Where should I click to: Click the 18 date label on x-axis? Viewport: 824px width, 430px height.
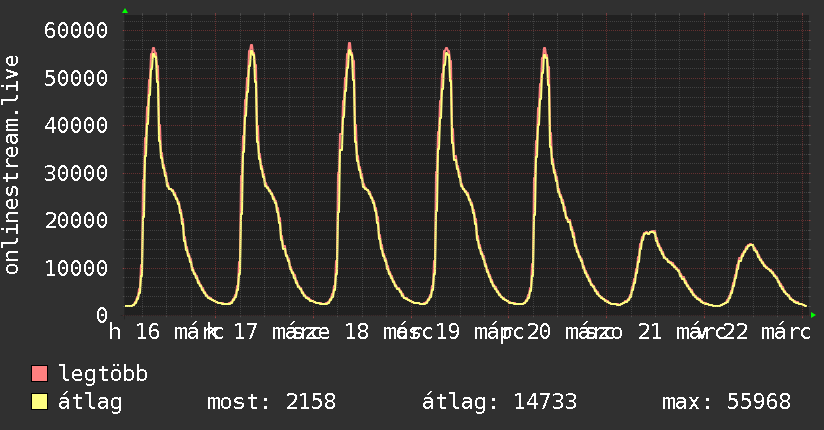click(x=356, y=332)
